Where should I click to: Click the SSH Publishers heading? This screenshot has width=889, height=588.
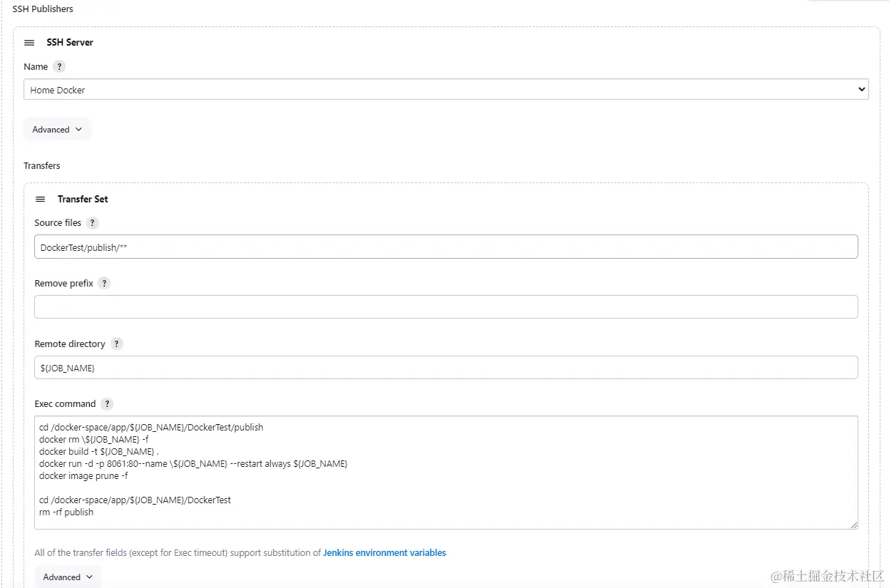pyautogui.click(x=43, y=9)
